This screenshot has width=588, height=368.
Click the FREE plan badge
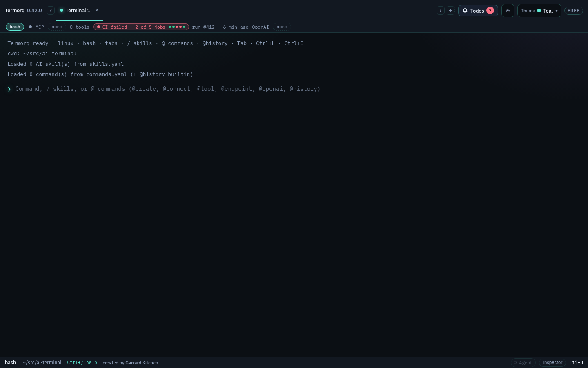tap(573, 11)
